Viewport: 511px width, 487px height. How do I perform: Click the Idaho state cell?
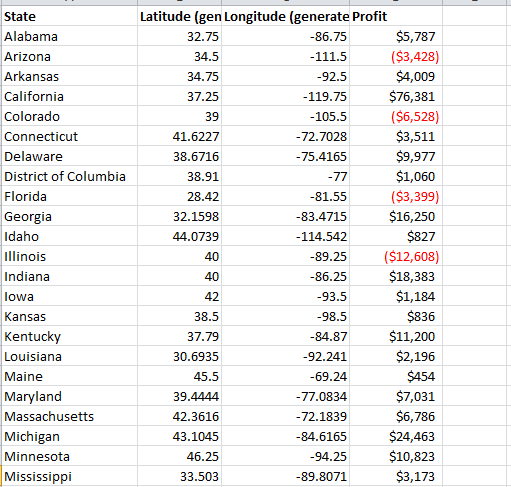[69, 236]
